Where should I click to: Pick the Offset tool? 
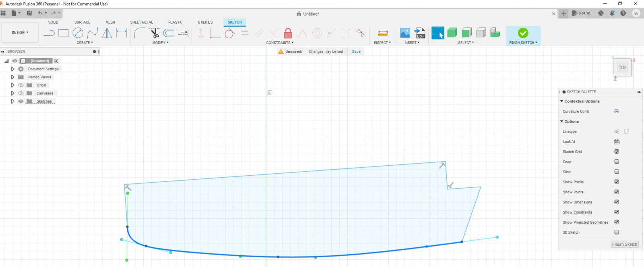tap(169, 33)
